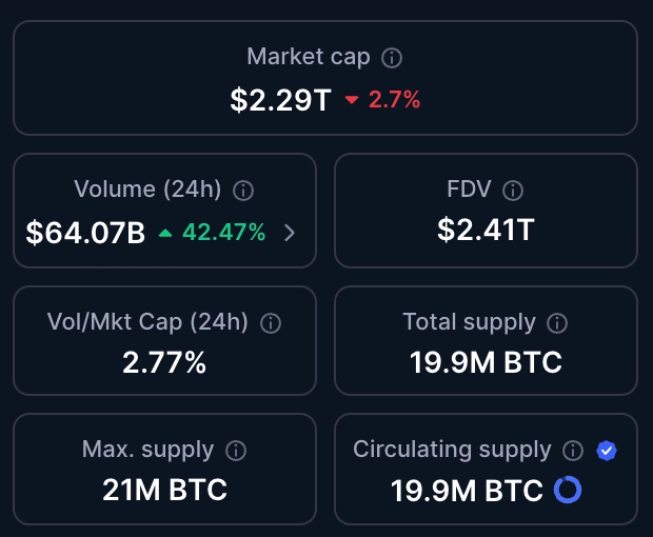The image size is (653, 537).
Task: Click the Max. supply info icon
Action: pyautogui.click(x=236, y=451)
